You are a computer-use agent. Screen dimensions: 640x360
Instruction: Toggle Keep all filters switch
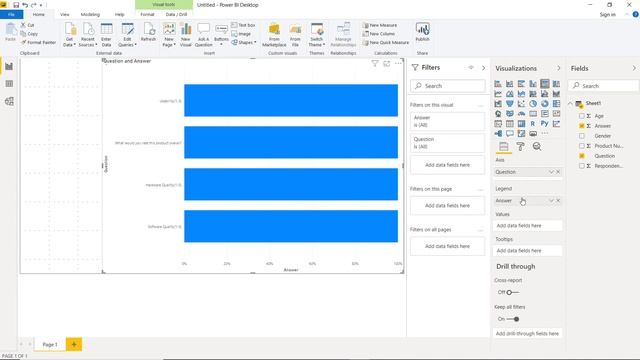513,319
